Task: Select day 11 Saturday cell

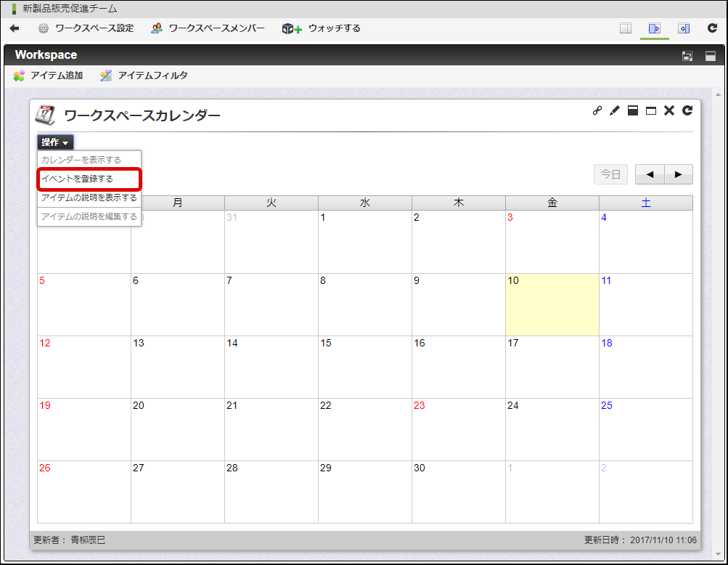Action: 646,304
